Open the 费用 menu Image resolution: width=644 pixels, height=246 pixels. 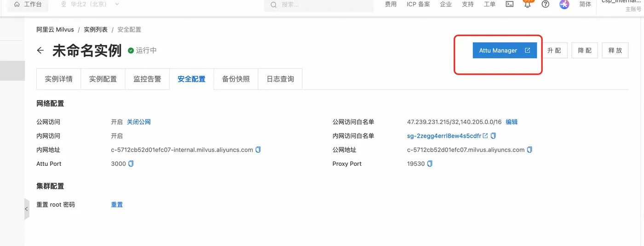pyautogui.click(x=391, y=4)
